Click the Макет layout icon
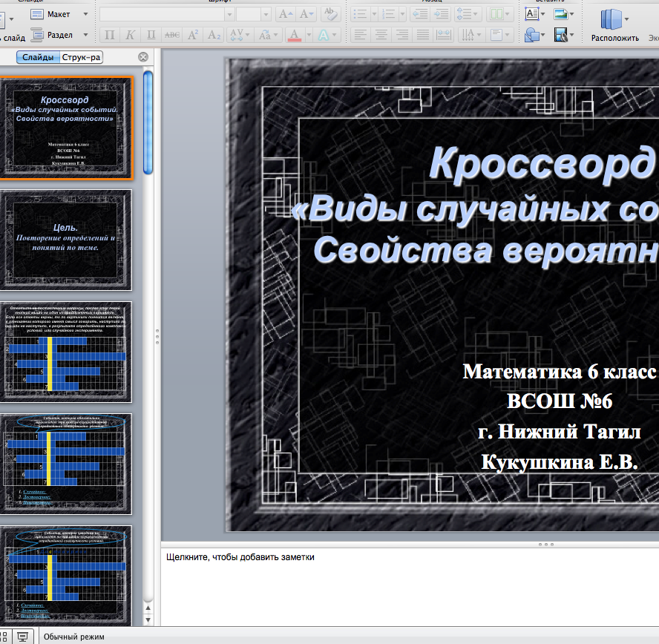 (x=37, y=14)
